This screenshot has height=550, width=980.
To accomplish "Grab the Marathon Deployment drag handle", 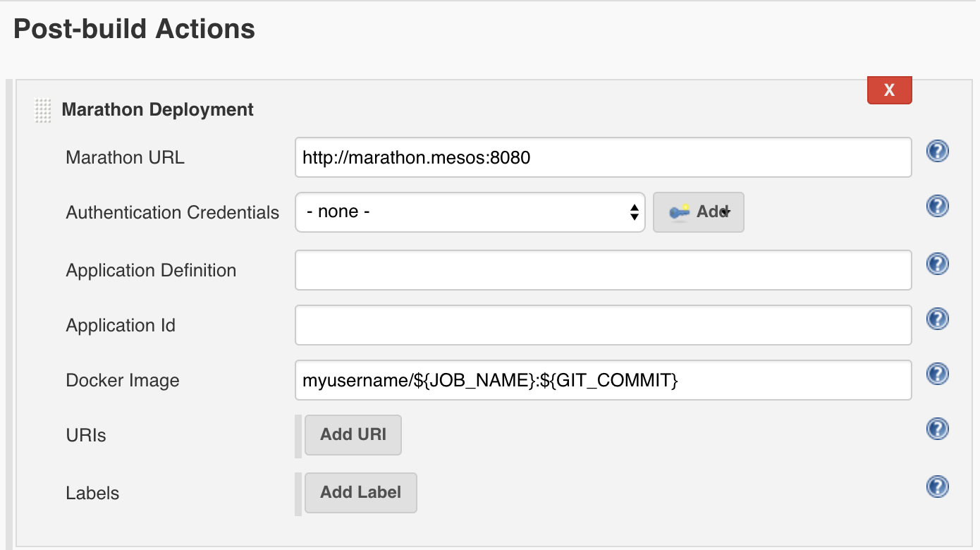I will (43, 111).
